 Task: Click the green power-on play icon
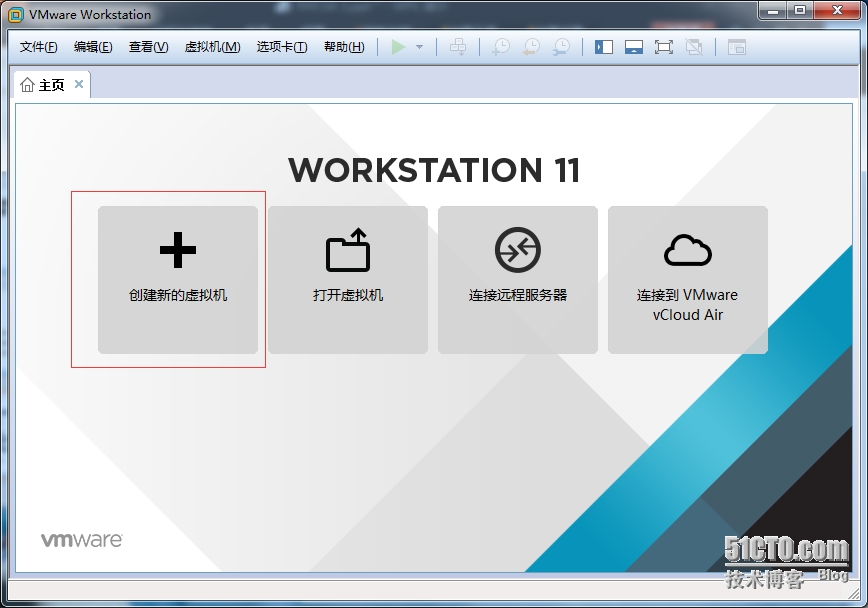pyautogui.click(x=398, y=47)
